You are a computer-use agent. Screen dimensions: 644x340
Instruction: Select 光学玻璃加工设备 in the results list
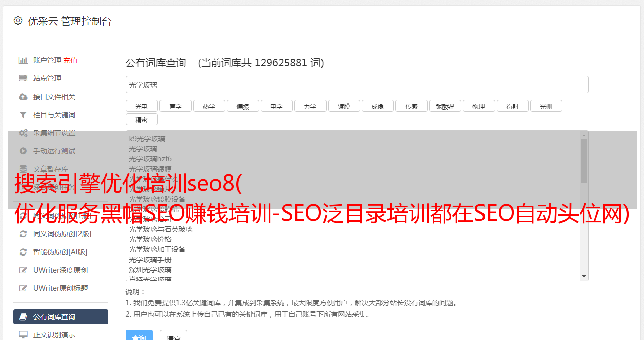[157, 249]
